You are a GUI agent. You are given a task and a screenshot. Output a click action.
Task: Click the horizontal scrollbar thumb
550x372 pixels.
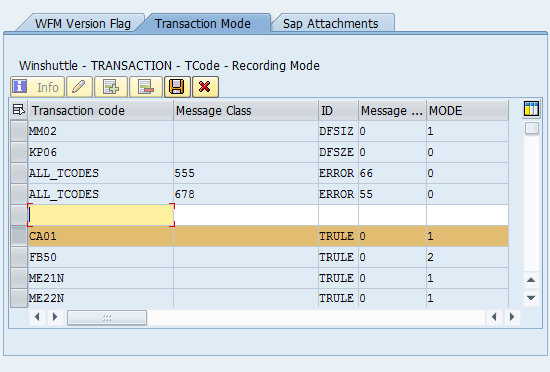107,318
